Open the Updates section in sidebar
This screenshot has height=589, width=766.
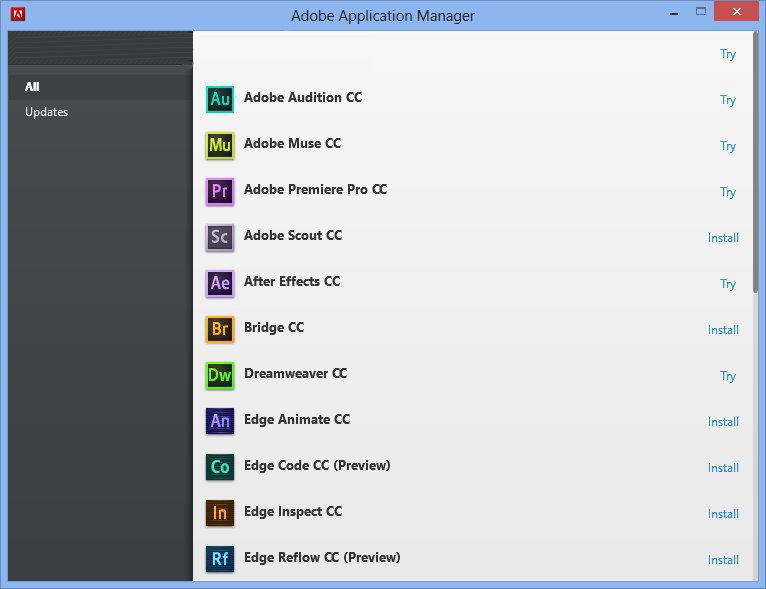pos(46,112)
